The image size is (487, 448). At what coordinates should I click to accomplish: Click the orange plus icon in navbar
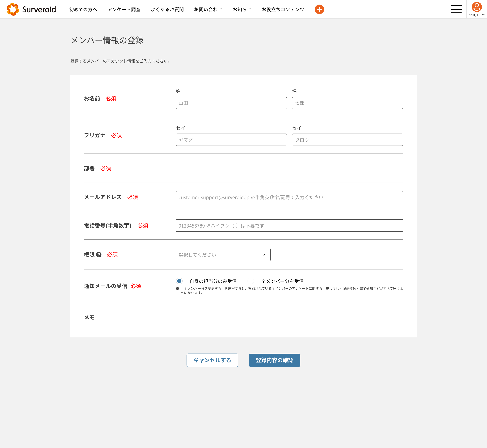tap(319, 9)
